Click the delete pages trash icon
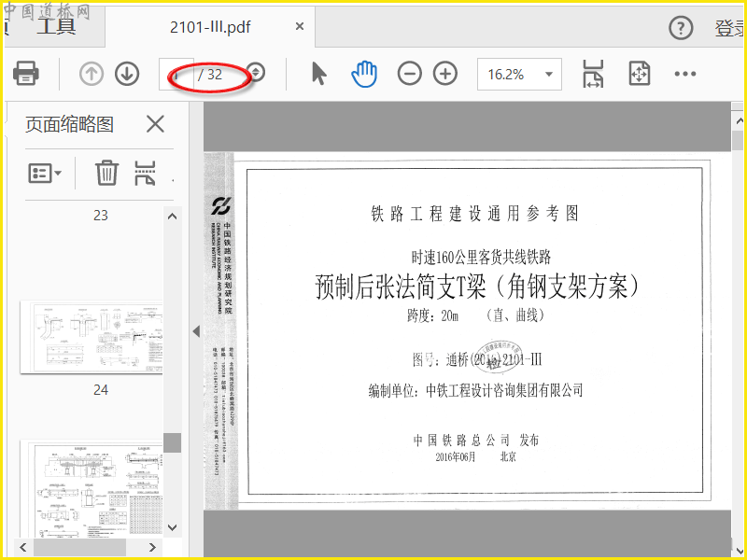The height and width of the screenshot is (560, 747). [106, 173]
